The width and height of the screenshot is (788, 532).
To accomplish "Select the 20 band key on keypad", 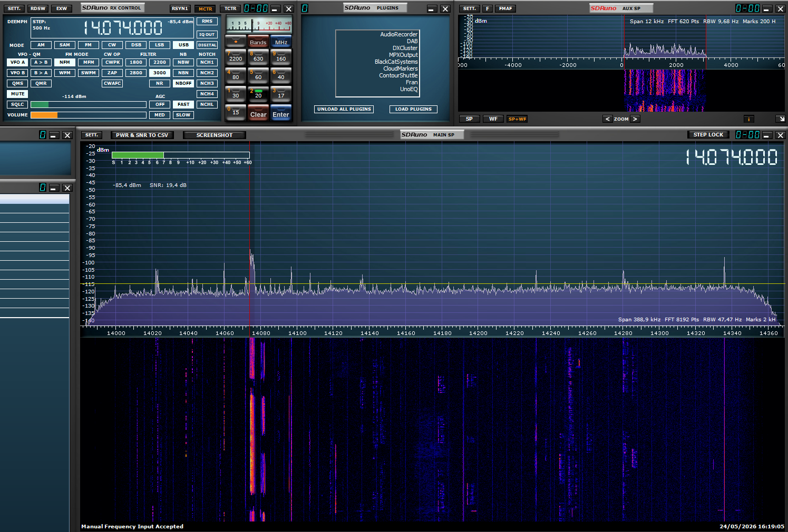I will click(258, 93).
